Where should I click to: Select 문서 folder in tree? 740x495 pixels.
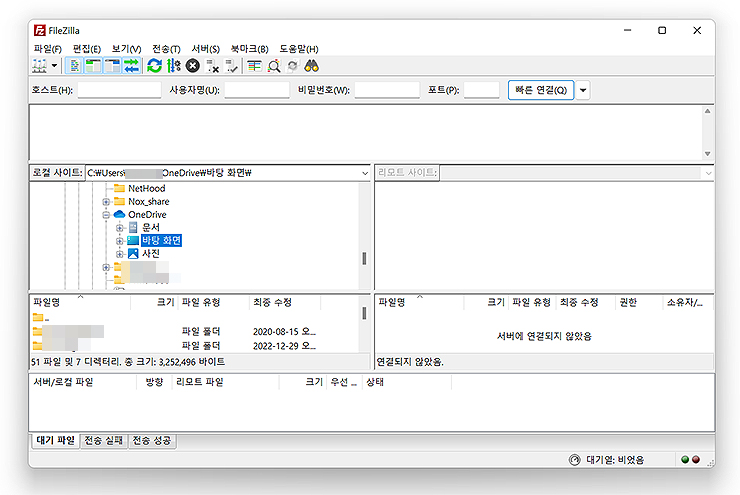151,227
